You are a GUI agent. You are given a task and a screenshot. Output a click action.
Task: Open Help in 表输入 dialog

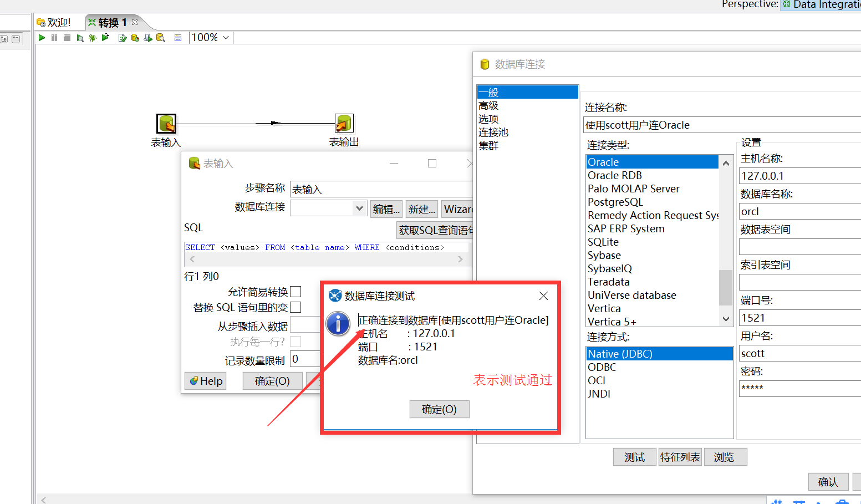pyautogui.click(x=206, y=381)
